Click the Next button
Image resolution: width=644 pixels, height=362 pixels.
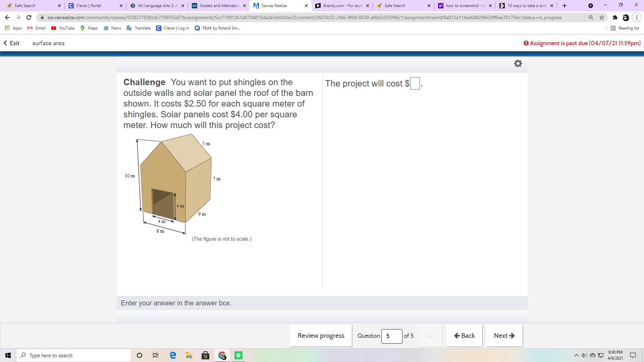click(504, 336)
